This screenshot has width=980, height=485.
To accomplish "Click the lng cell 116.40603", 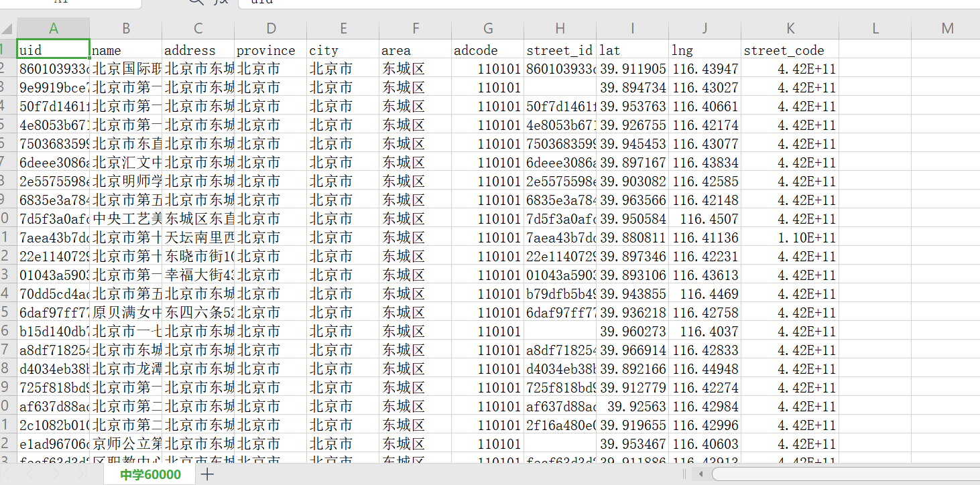I will click(x=705, y=444).
